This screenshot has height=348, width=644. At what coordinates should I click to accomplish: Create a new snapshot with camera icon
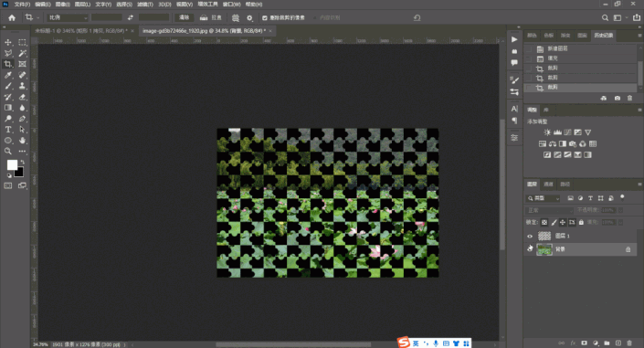pos(617,98)
